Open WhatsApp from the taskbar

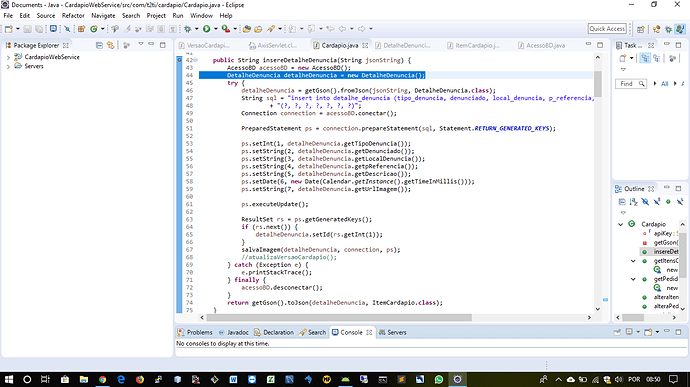coord(439,379)
